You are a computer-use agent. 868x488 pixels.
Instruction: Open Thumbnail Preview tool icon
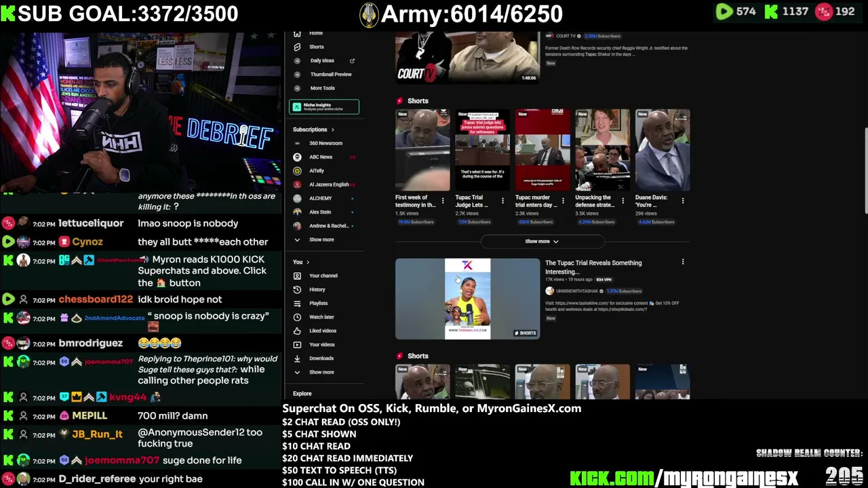[297, 75]
